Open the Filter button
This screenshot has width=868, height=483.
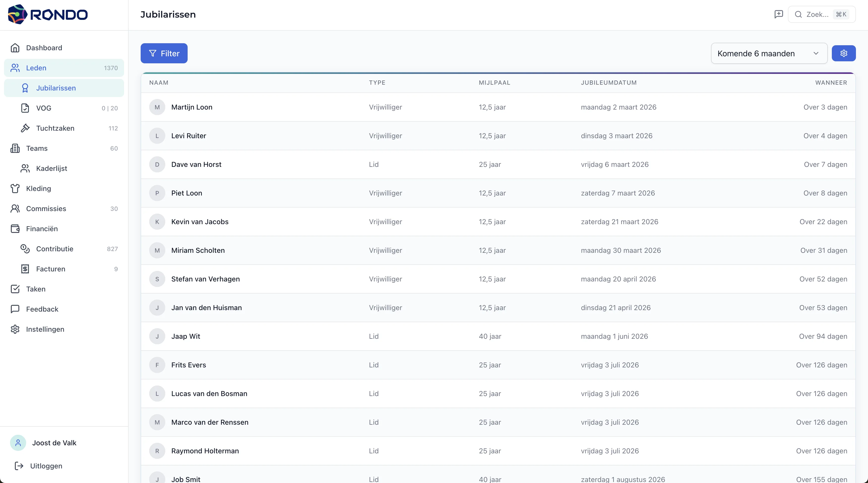(164, 53)
